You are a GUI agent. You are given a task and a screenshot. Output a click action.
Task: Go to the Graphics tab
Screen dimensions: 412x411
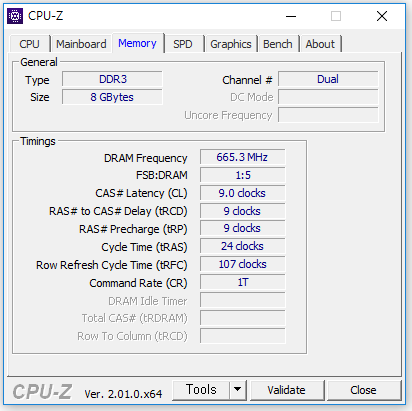231,44
